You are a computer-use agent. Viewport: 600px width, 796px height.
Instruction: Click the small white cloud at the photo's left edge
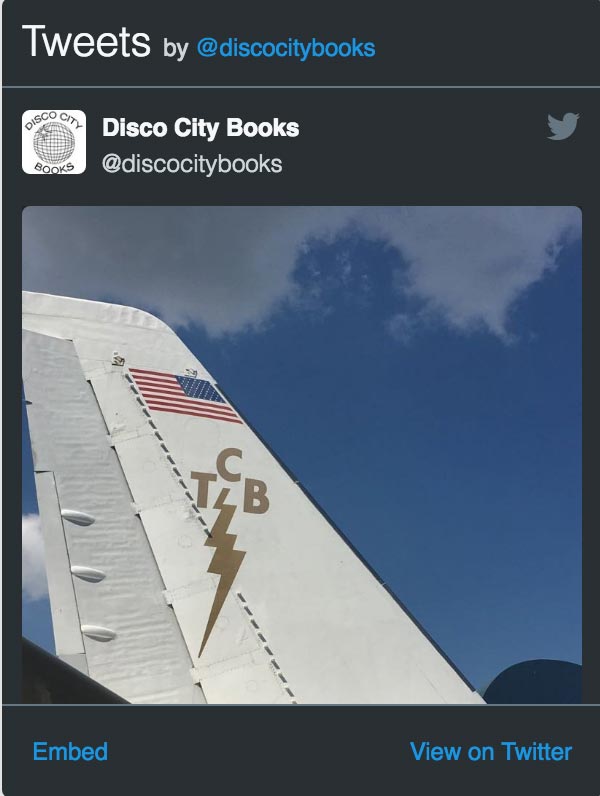(31, 556)
